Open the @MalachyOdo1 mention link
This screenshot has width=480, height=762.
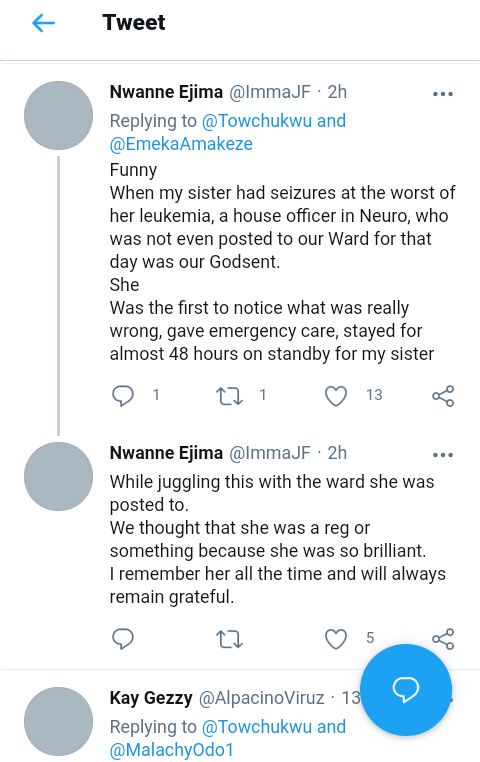coord(171,749)
